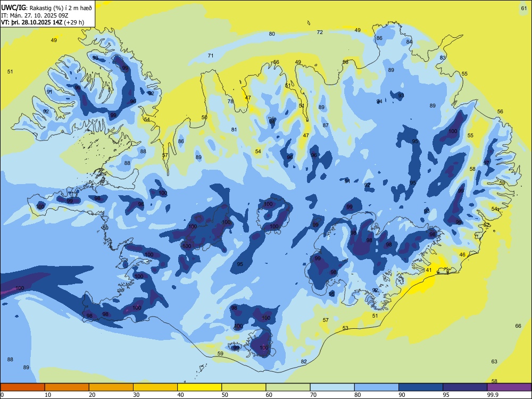Image resolution: width=532 pixels, height=399 pixels.
Task: Click the legend tick label '40'
Action: [x=180, y=395]
